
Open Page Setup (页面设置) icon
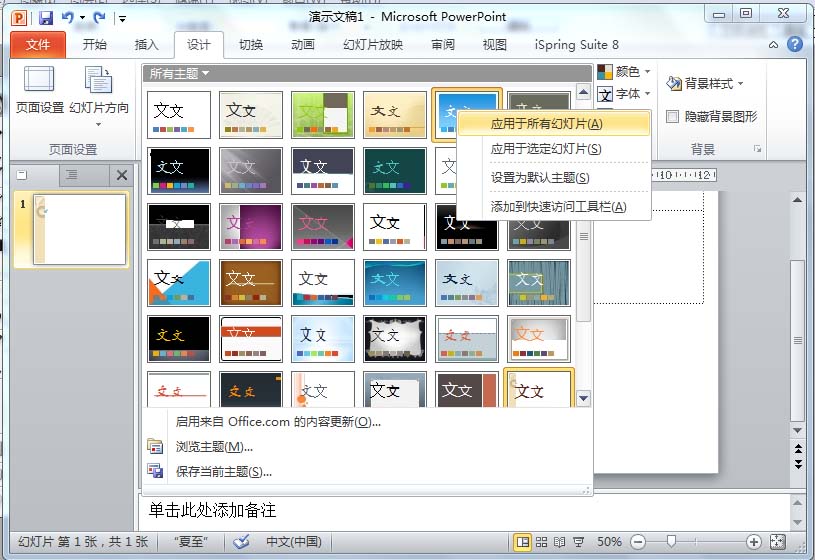point(39,88)
